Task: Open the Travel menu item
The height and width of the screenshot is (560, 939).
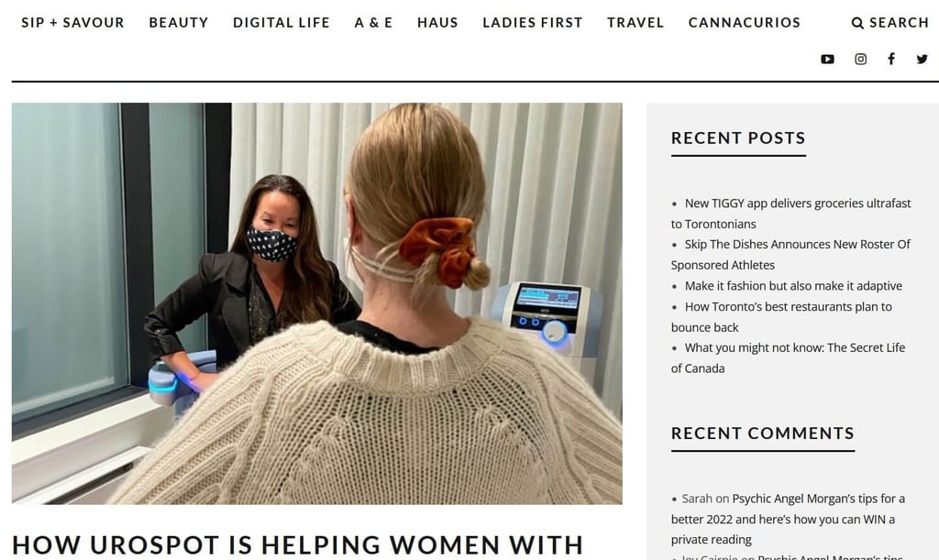Action: click(x=635, y=23)
